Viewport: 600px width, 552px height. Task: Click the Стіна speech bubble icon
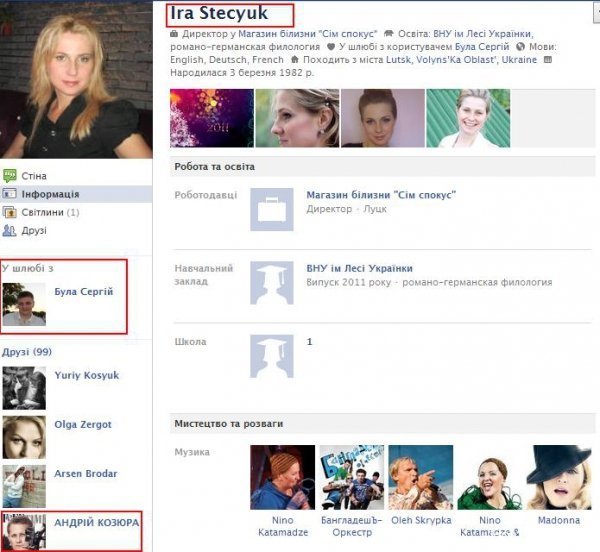[x=10, y=176]
